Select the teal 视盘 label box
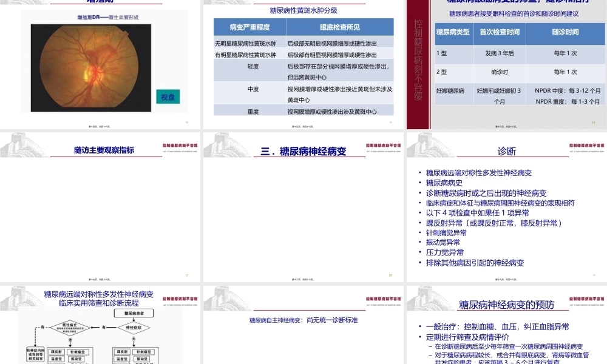 click(168, 97)
